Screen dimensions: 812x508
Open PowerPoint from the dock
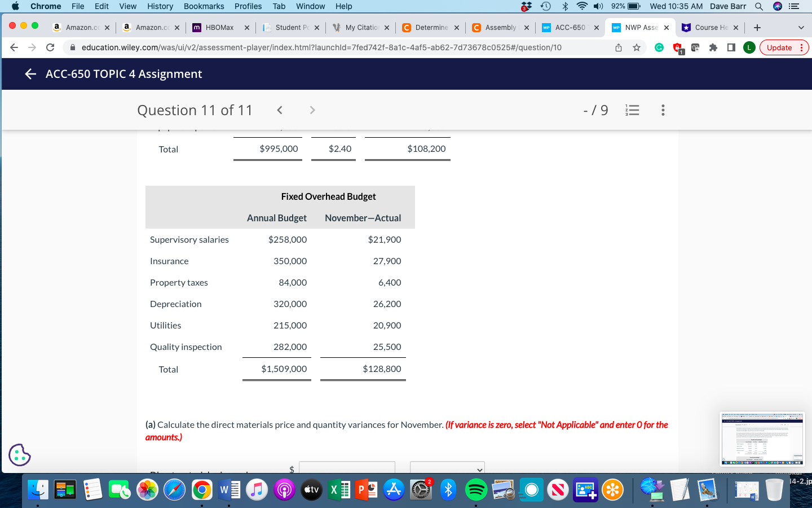pyautogui.click(x=366, y=489)
